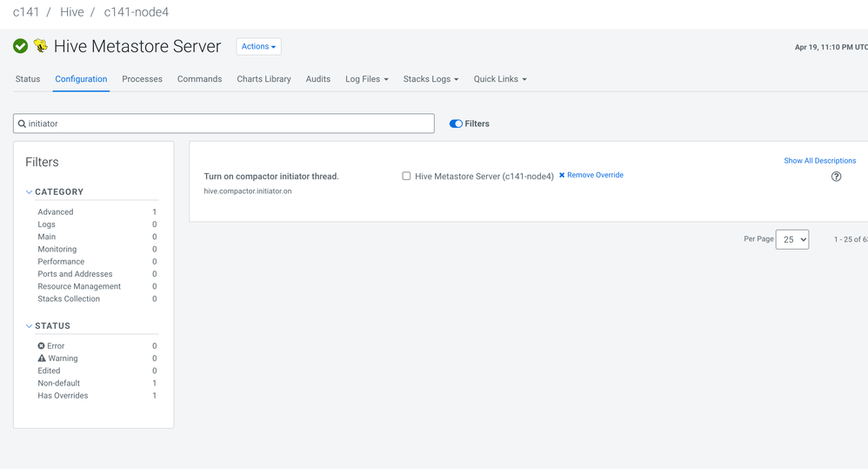Click 'Turn on compactor initiator thread.' label
Screen dimensions: 868x469
(x=271, y=176)
